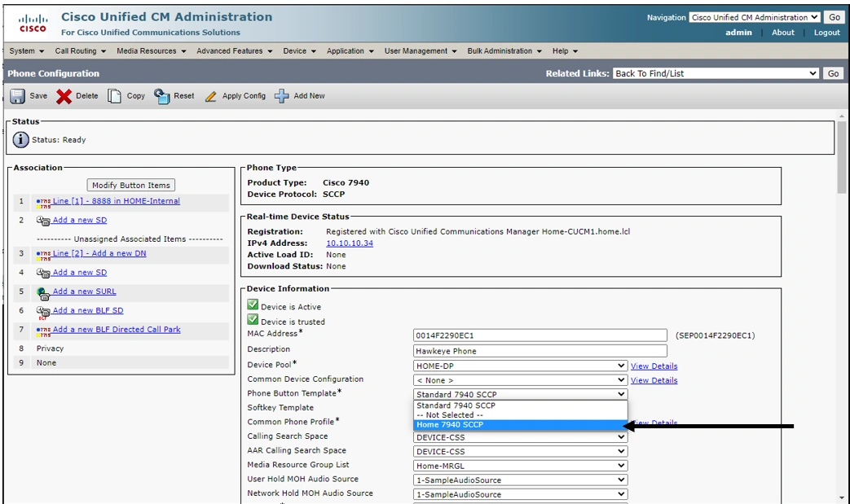
Task: Open the Device Pool dropdown
Action: coord(521,366)
